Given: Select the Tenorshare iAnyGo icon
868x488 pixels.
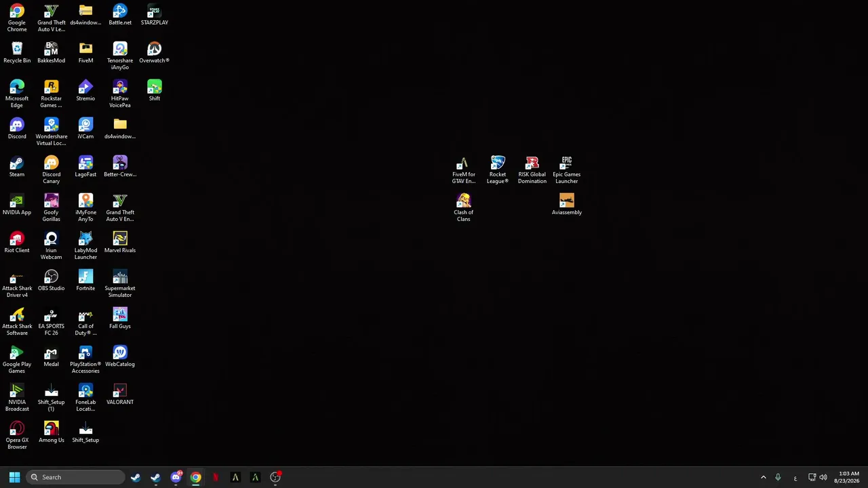Looking at the screenshot, I should 120,56.
